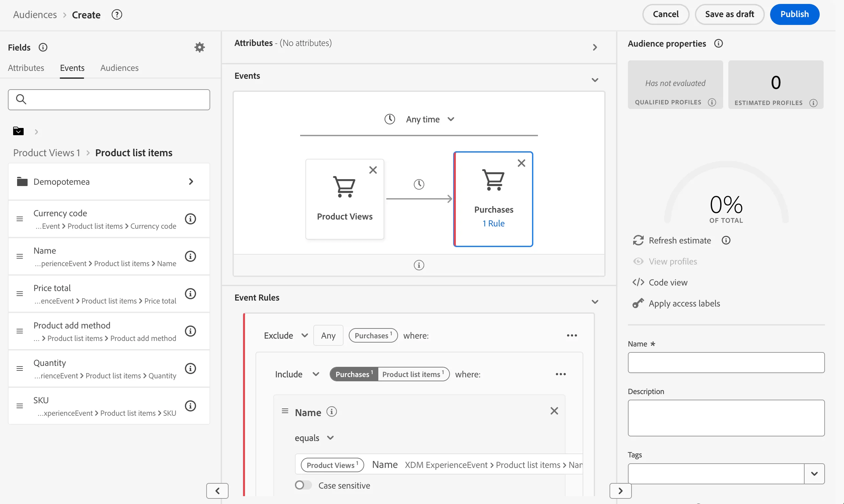
Task: Click the info icon below events canvas
Action: point(419,265)
